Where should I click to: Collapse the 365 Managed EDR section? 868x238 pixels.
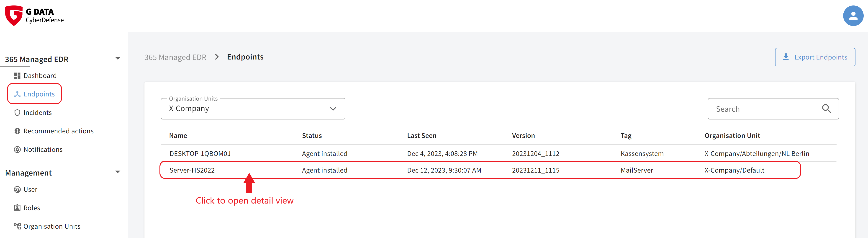118,59
